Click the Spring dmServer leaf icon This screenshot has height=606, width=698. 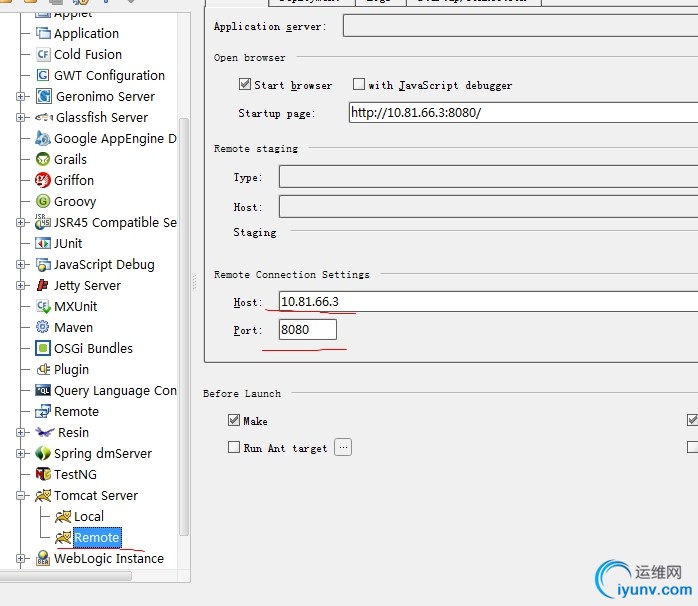43,453
